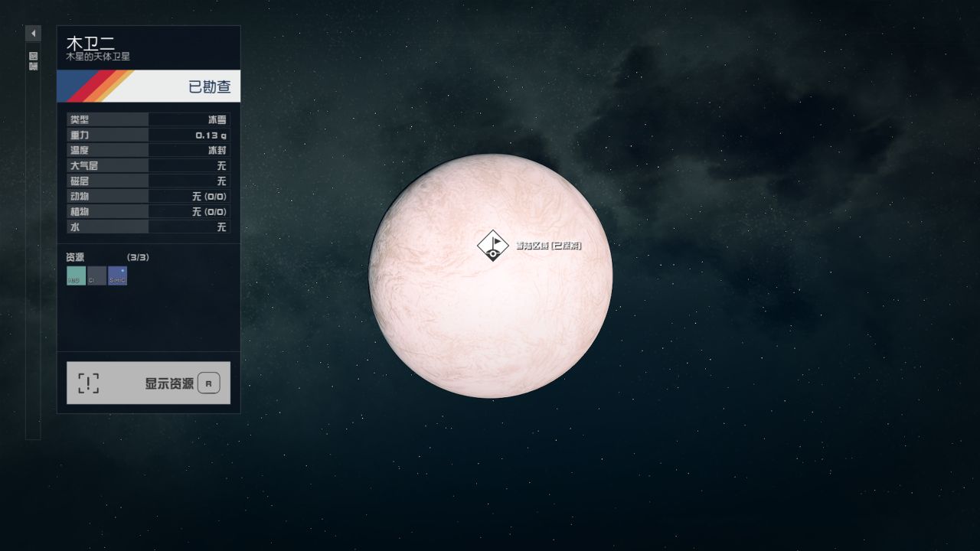
Task: Click the landing zone label beside the flag marker
Action: pyautogui.click(x=548, y=246)
